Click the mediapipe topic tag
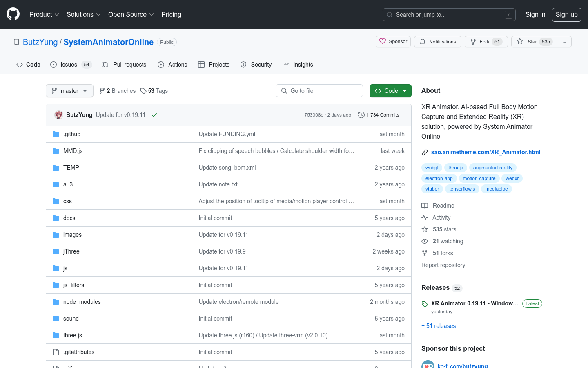This screenshot has width=588, height=368. (x=497, y=189)
